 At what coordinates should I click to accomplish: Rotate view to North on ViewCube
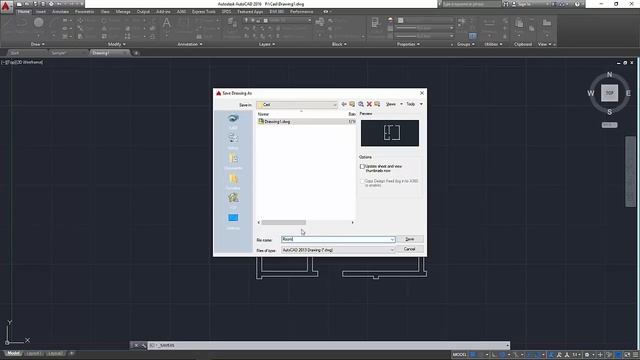[x=609, y=75]
